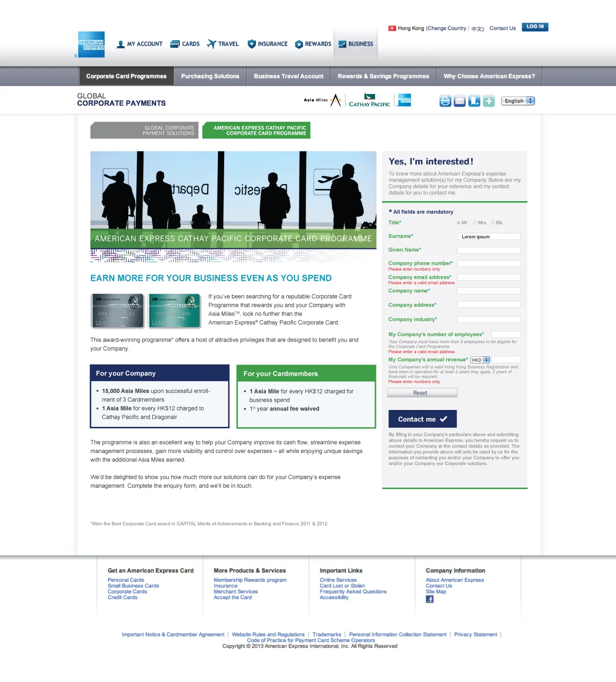Expand the Change Country option
The image size is (616, 682).
446,28
